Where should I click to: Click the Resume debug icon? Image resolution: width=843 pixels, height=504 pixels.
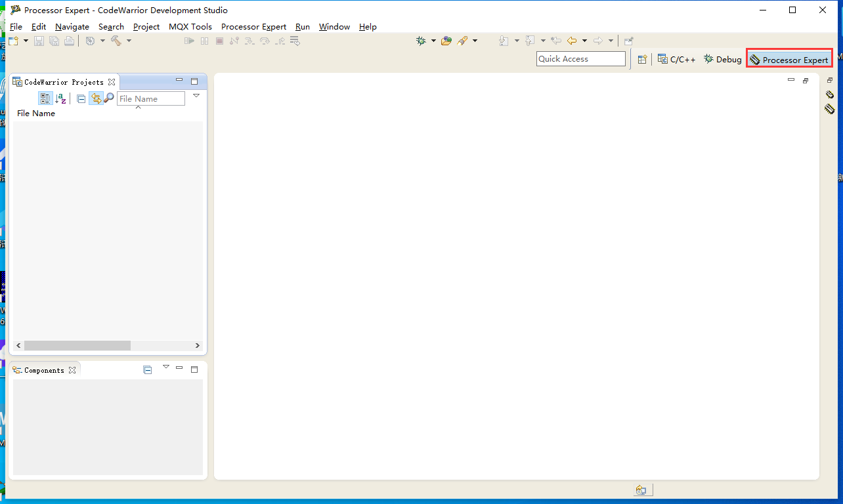189,41
